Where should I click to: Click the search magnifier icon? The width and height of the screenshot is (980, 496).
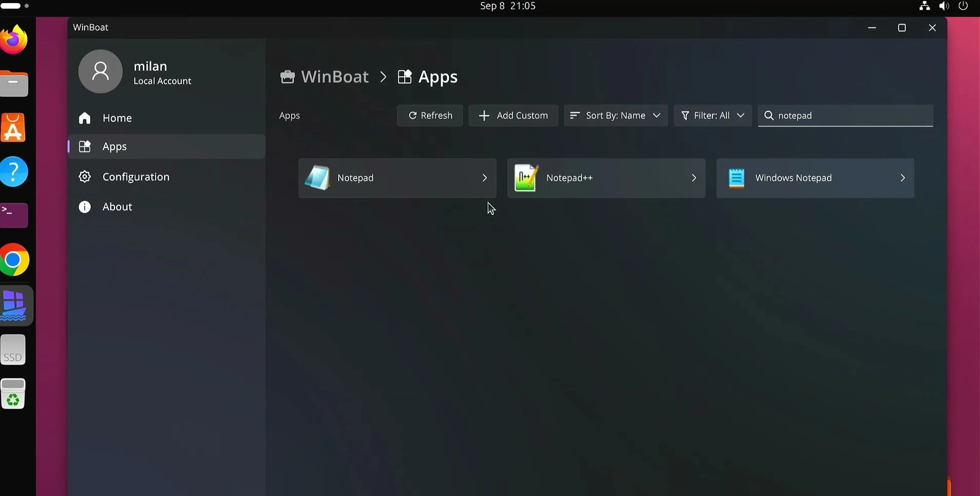click(769, 116)
